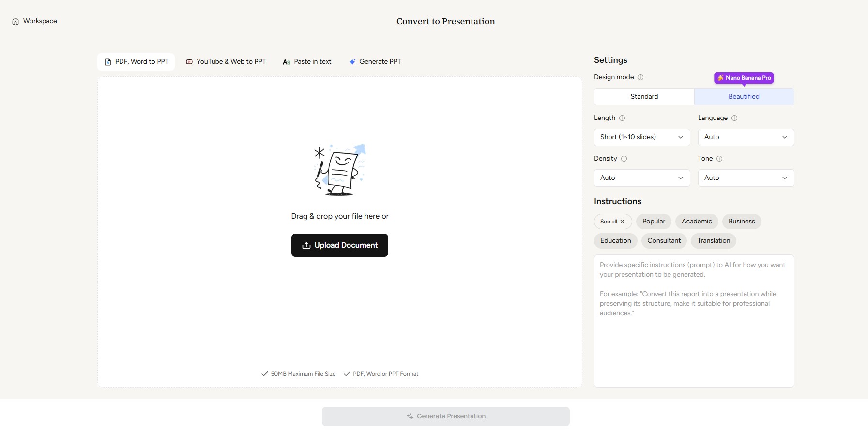Click the Generate Presentation button
The height and width of the screenshot is (430, 868).
446,416
